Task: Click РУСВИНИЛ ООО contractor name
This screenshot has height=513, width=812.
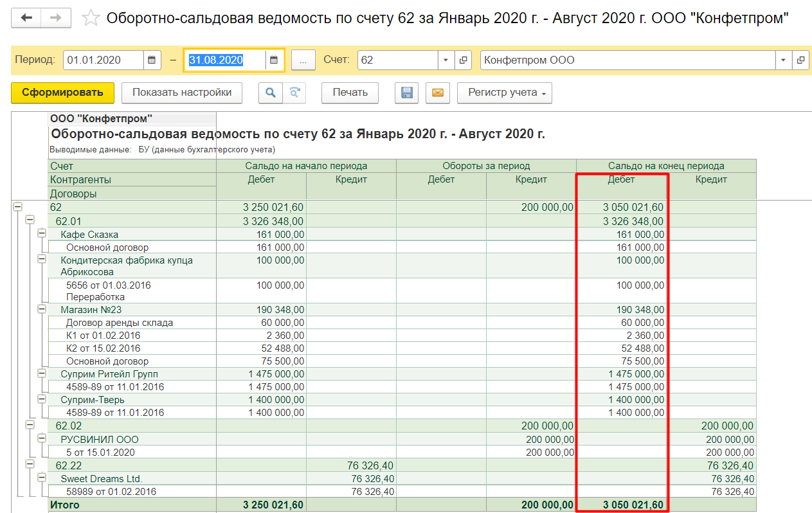Action: tap(100, 440)
